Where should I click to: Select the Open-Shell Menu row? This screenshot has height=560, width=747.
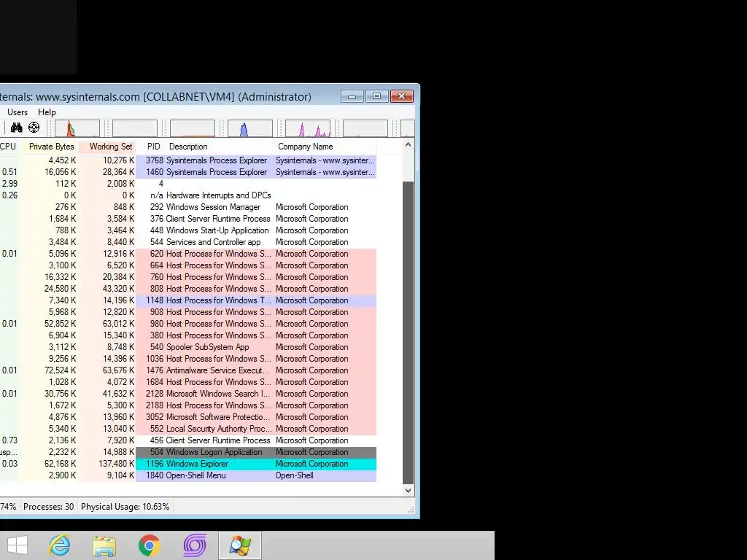[x=188, y=475]
